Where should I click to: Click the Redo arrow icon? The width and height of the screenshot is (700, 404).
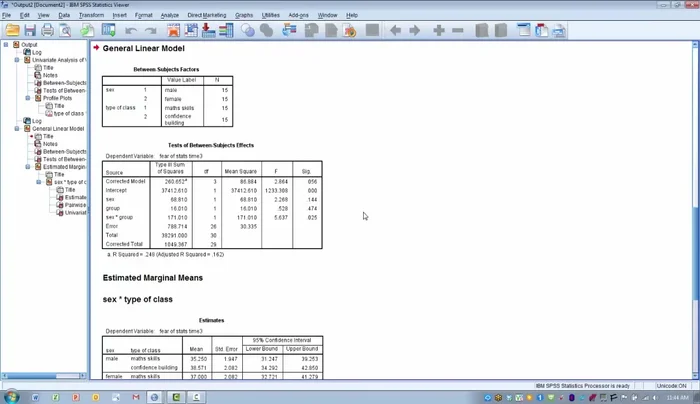click(150, 30)
